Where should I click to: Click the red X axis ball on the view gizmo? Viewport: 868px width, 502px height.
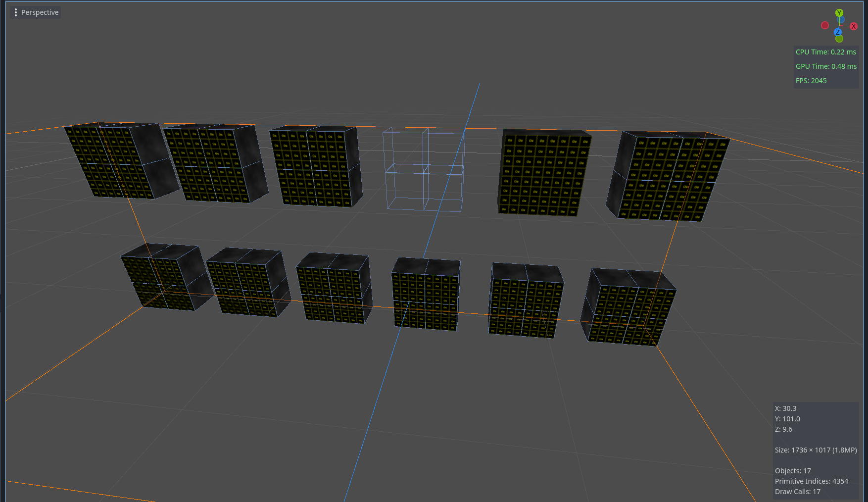pos(854,26)
